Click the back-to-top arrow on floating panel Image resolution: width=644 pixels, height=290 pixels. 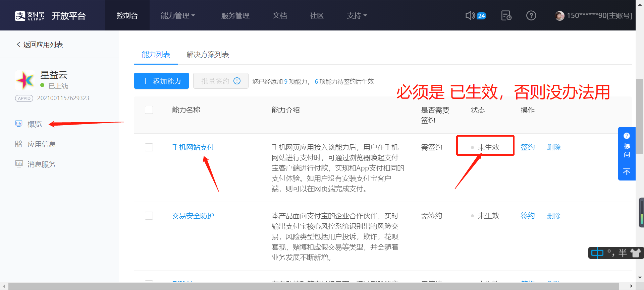coord(627,172)
